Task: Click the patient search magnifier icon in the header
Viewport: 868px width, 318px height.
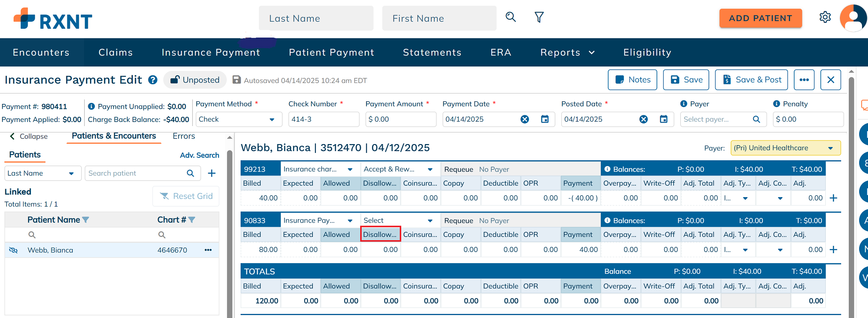Action: pyautogui.click(x=510, y=17)
